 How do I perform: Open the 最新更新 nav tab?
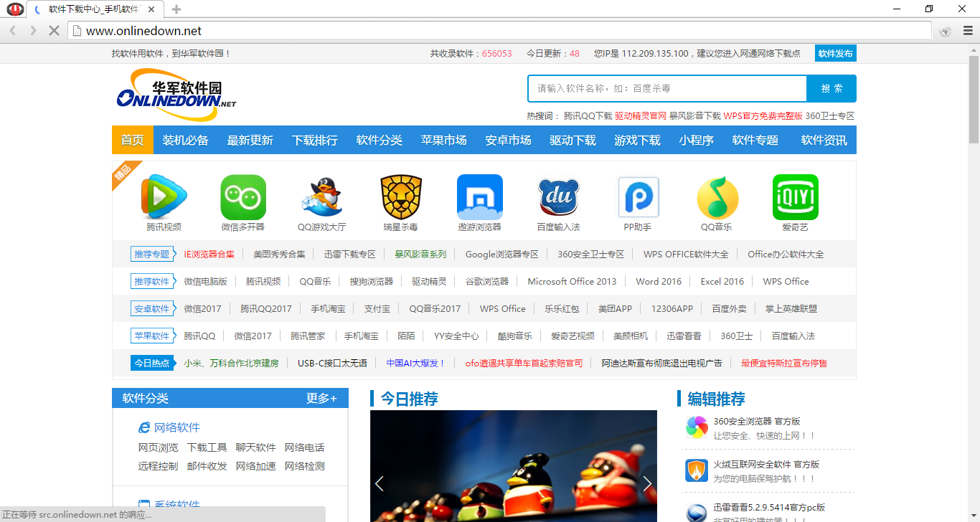250,140
